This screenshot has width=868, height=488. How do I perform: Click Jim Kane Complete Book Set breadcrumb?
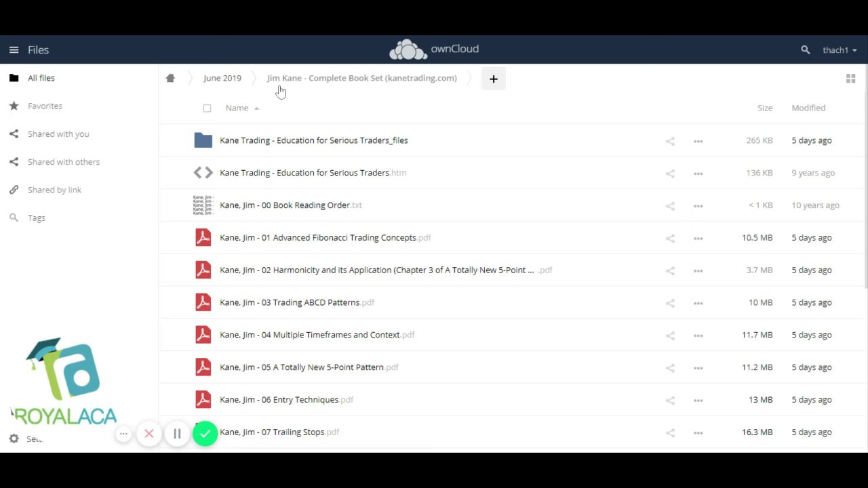[362, 78]
